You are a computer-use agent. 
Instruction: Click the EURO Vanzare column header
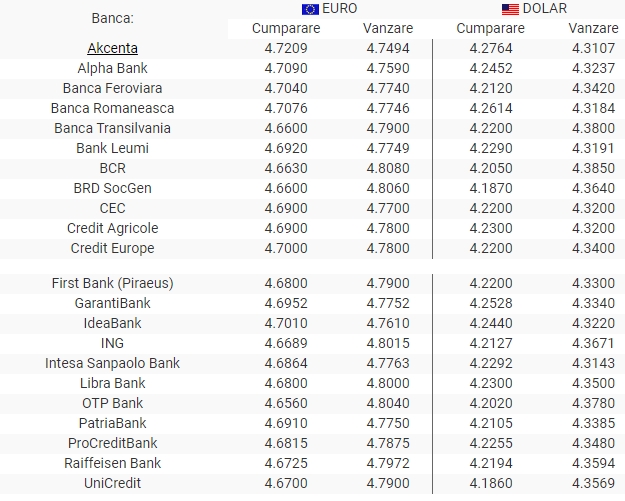388,28
